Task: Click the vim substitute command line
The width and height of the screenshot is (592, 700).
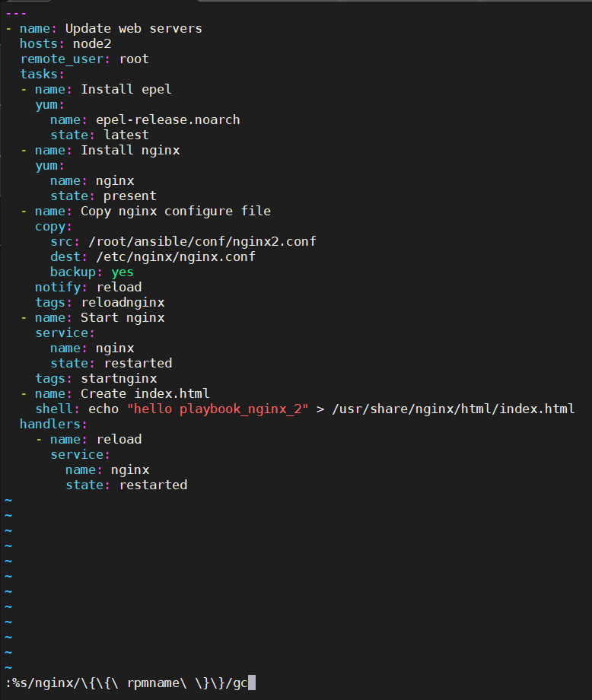Action: coord(129,683)
